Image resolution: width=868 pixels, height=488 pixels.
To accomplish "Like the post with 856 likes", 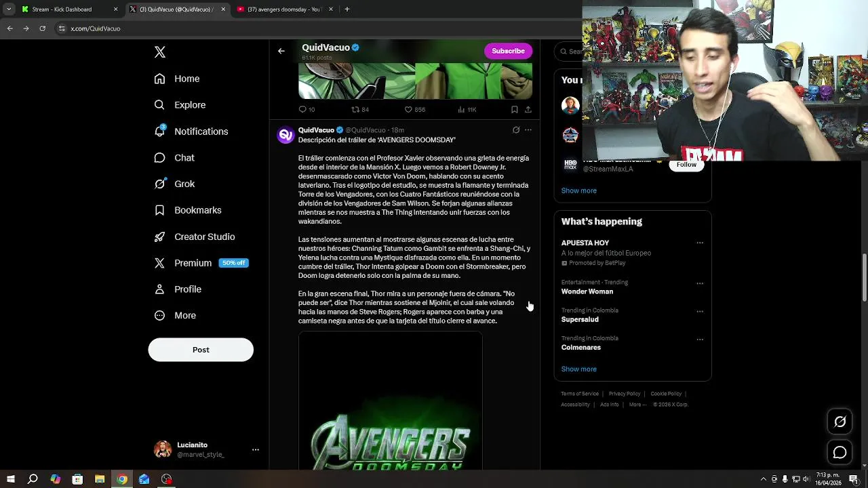I will (415, 109).
